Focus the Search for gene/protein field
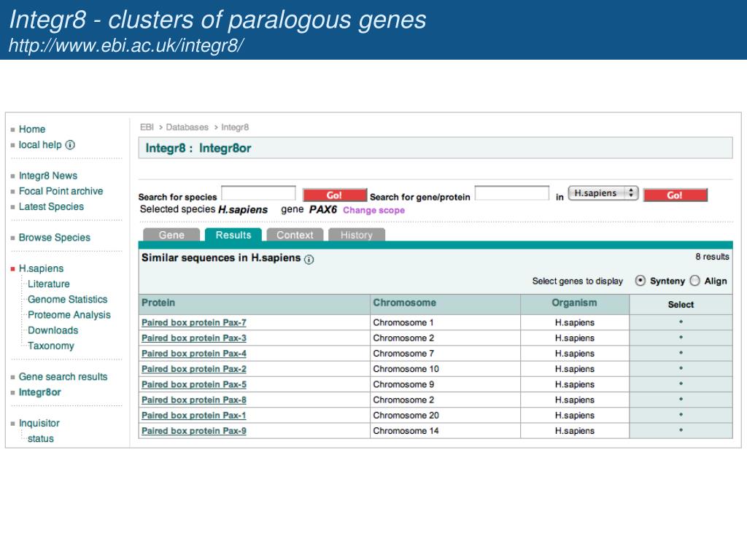Viewport: 747px width, 560px height. pyautogui.click(x=512, y=192)
